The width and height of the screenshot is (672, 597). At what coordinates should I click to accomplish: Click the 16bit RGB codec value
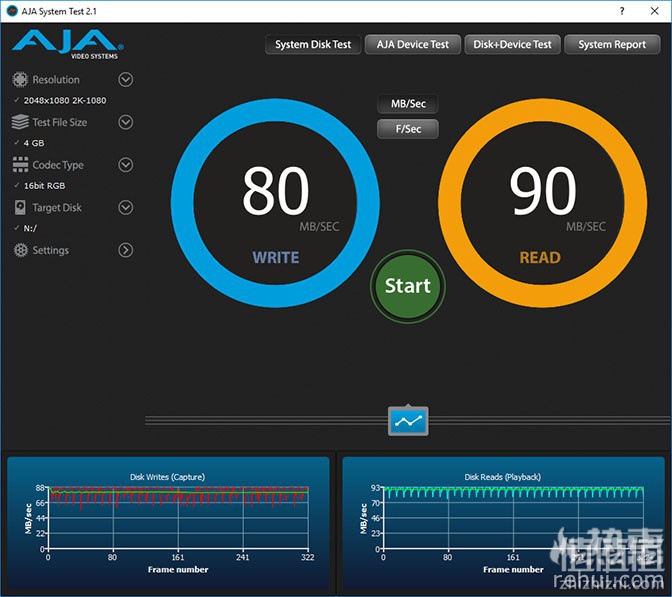point(45,186)
